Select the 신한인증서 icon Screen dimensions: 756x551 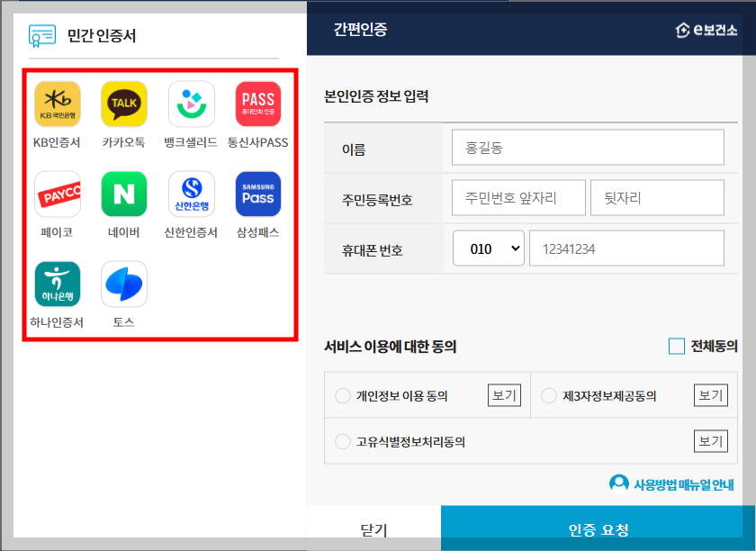click(x=192, y=194)
